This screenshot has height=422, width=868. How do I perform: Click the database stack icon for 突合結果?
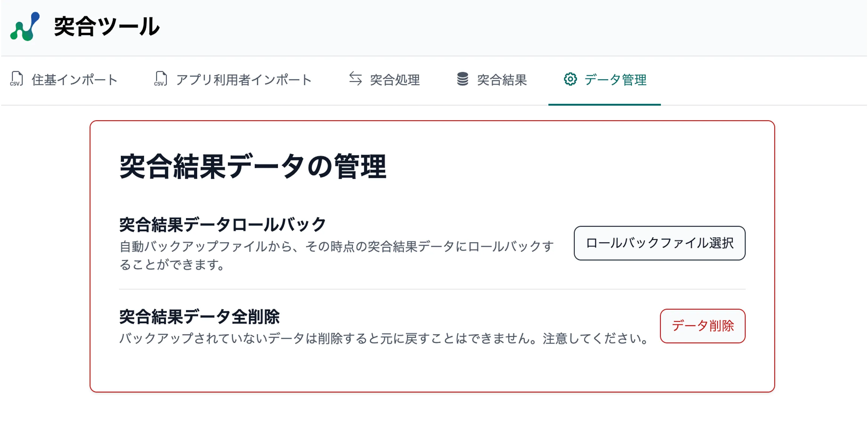463,79
